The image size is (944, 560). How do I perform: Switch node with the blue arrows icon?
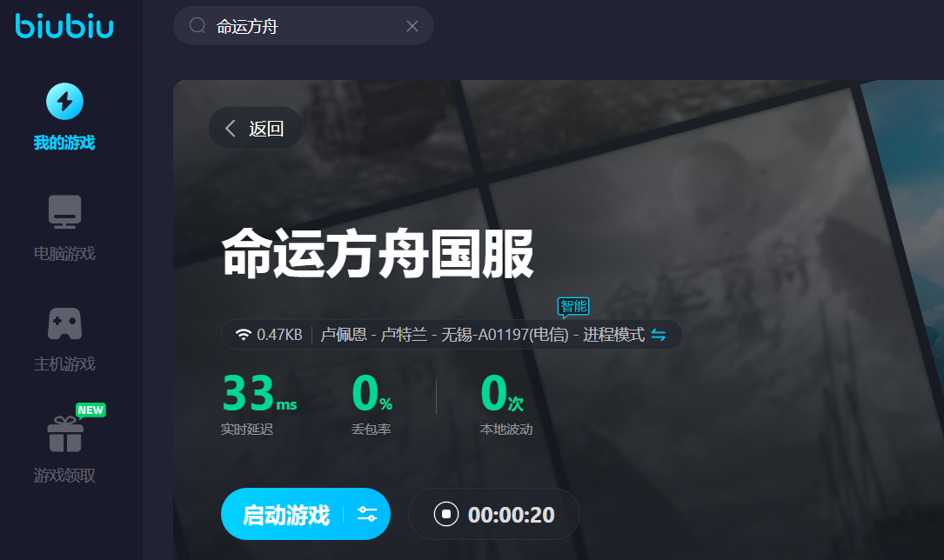659,335
